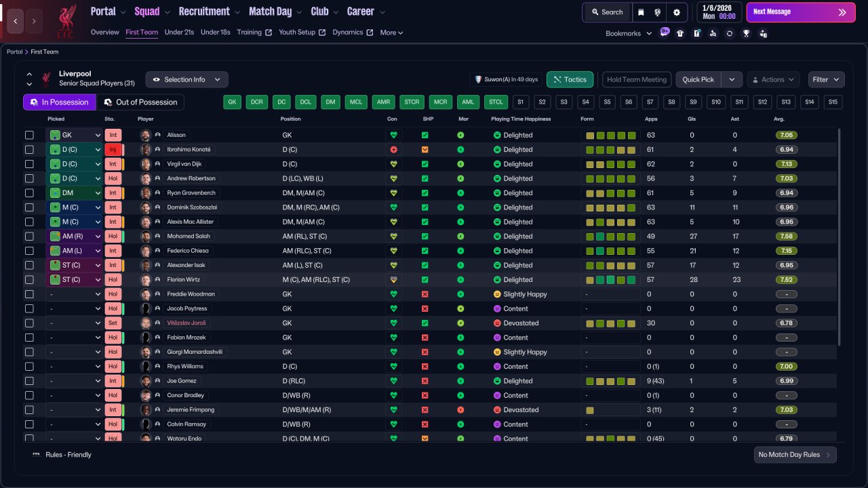
Task: Click the Liverpool club crest in header
Action: point(66,21)
